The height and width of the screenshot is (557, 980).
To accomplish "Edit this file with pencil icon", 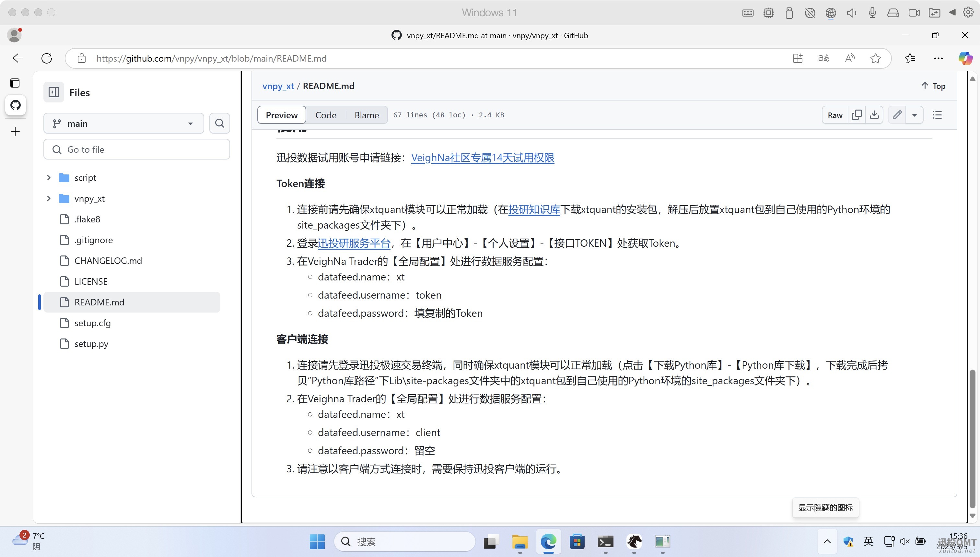I will coord(897,115).
